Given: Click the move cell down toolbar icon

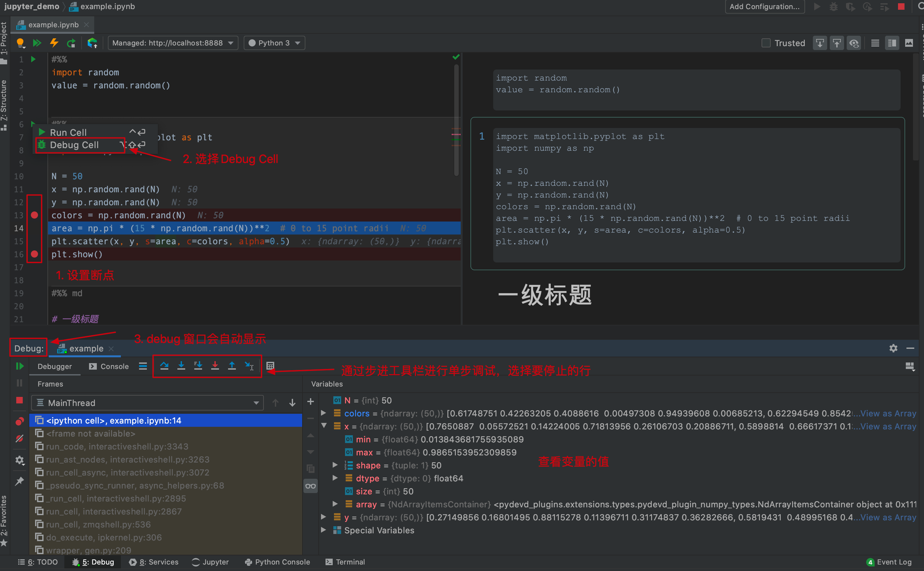Looking at the screenshot, I should click(x=820, y=43).
